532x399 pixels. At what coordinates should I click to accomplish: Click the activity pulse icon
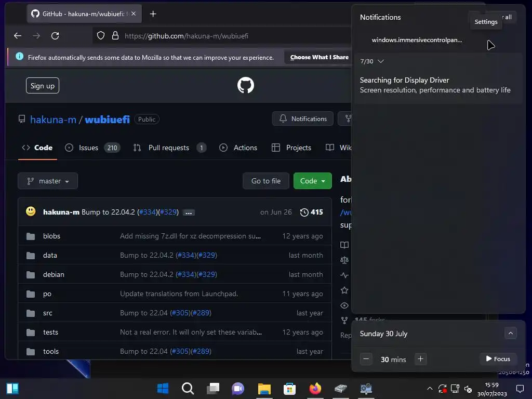[344, 275]
